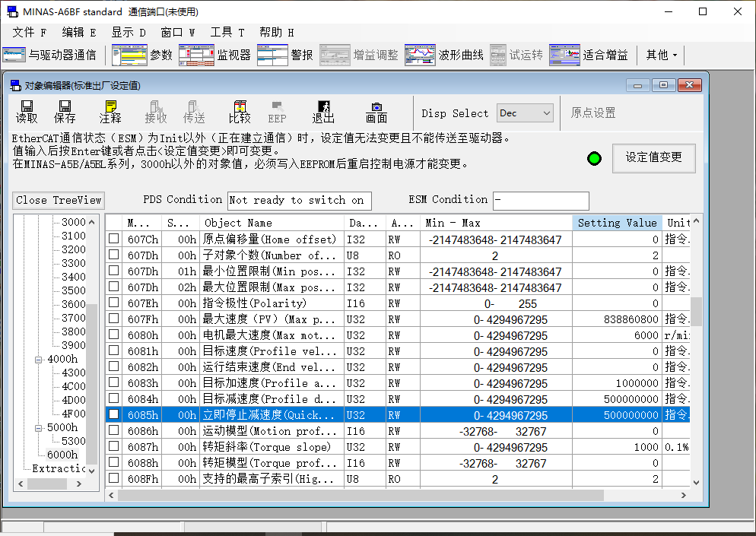Click the Close TreeView button

coord(59,200)
